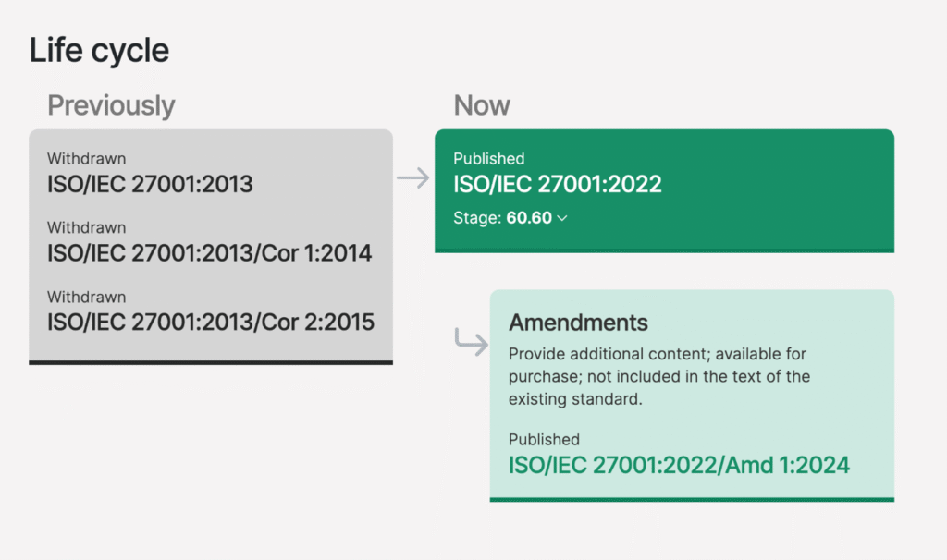This screenshot has height=560, width=947.
Task: Select the published ISO/IEC 27001:2022 title
Action: click(558, 184)
